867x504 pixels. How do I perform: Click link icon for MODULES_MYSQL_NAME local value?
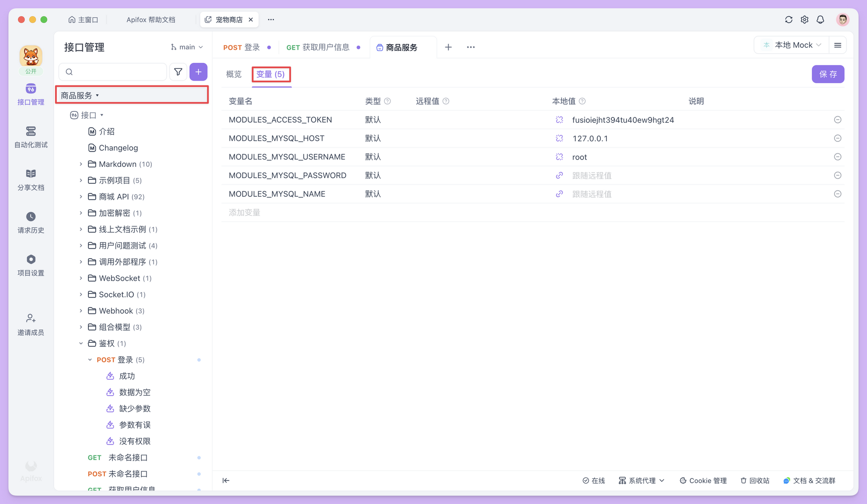tap(560, 194)
